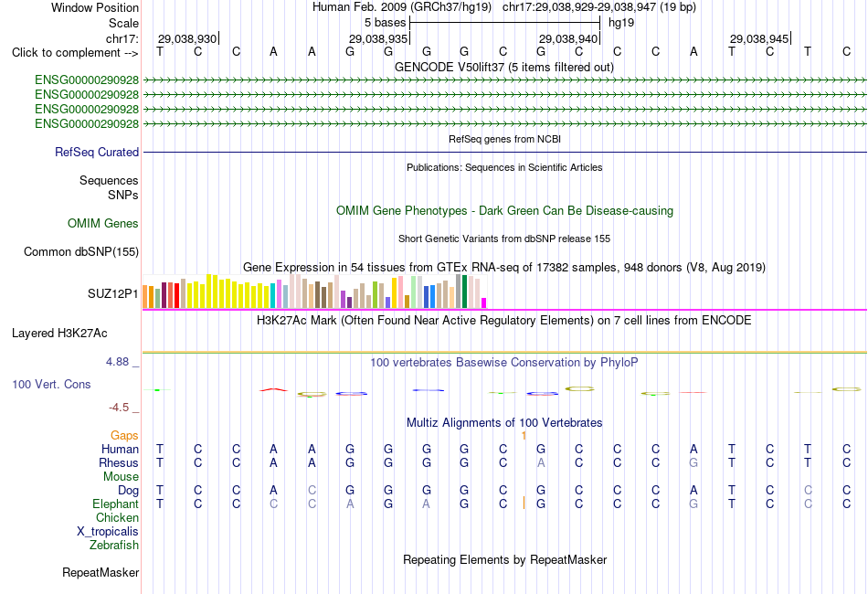Click the Scale label
The width and height of the screenshot is (868, 594).
(x=124, y=23)
